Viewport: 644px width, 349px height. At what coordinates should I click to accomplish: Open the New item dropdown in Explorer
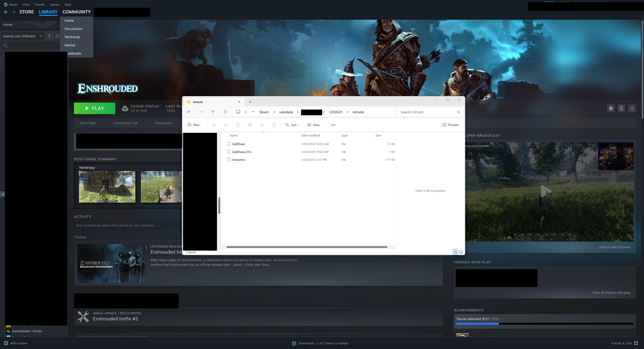(x=194, y=125)
